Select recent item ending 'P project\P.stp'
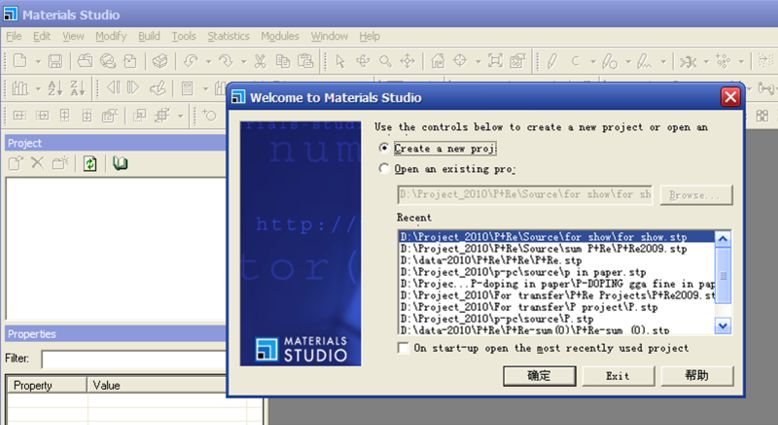Viewport: 778px width, 425px height. [557, 307]
